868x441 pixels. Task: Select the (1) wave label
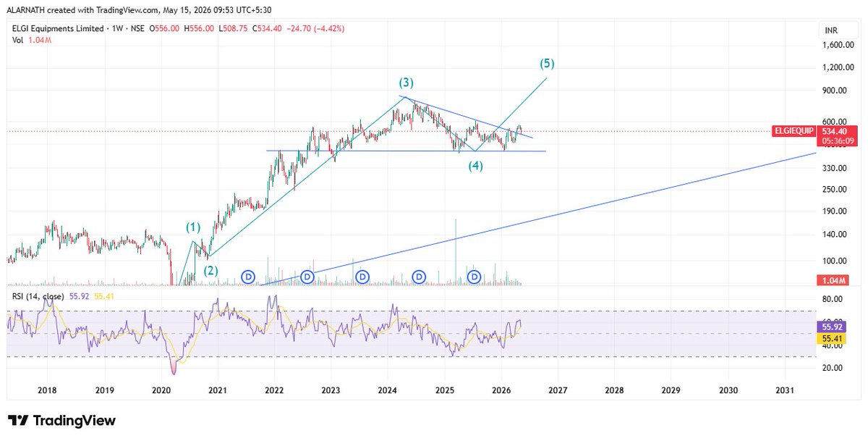coord(193,227)
